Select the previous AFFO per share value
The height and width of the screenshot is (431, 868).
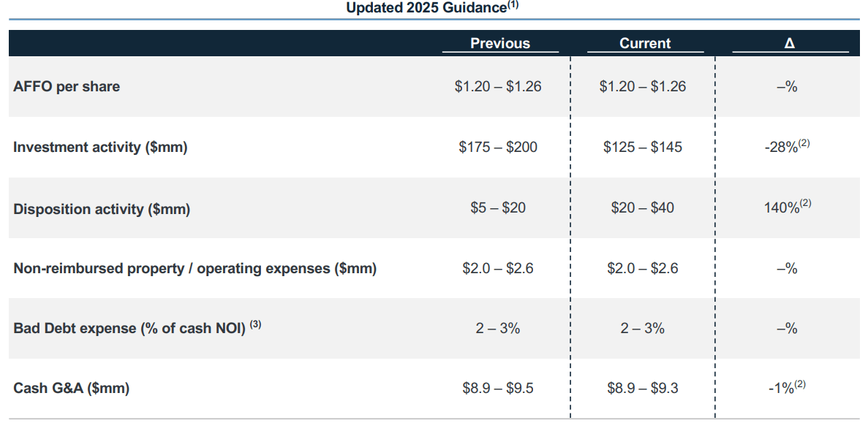[x=498, y=86]
